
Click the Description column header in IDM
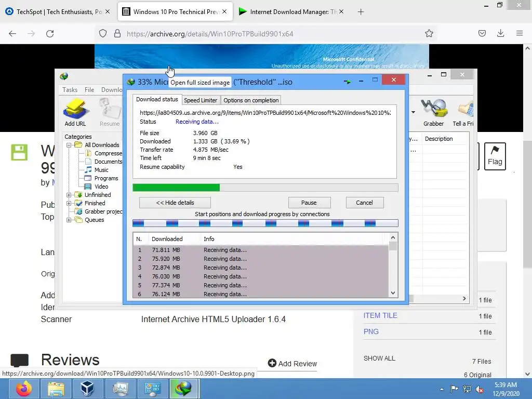[438, 139]
